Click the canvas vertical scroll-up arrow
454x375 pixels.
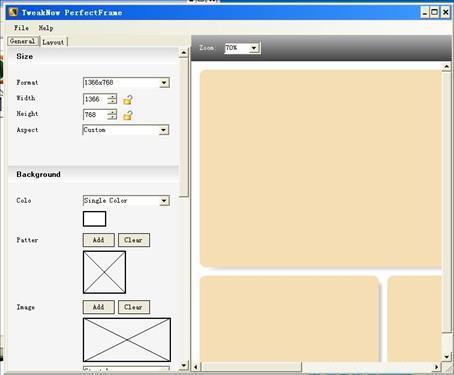[447, 67]
